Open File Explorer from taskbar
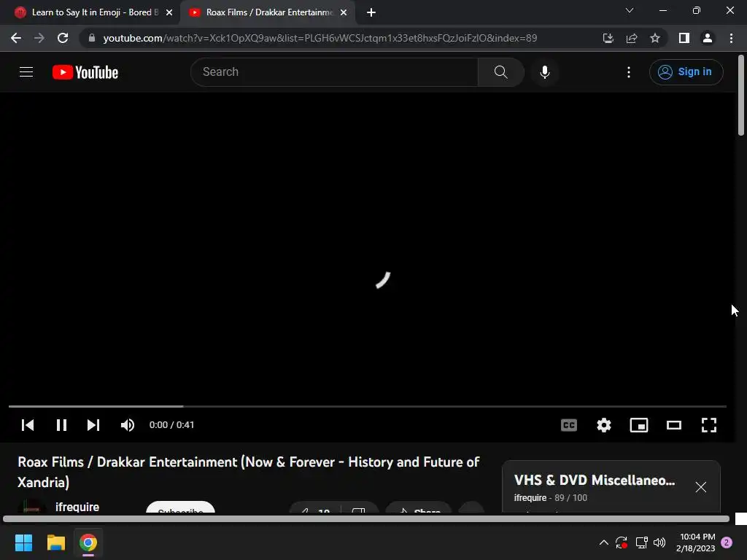Screen dimensions: 747x560 tap(55, 542)
